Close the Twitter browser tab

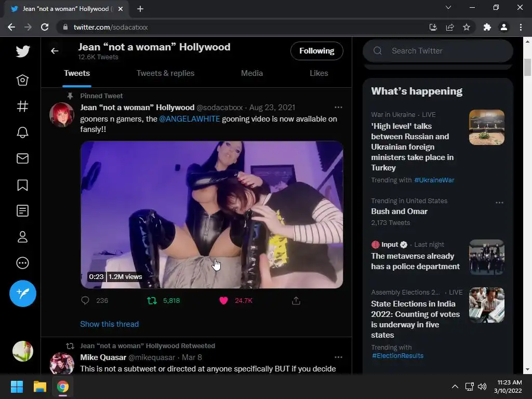coord(121,9)
